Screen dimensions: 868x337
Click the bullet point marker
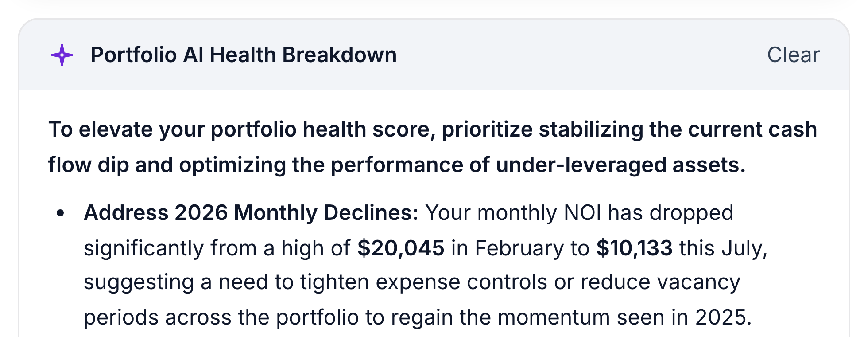(61, 213)
